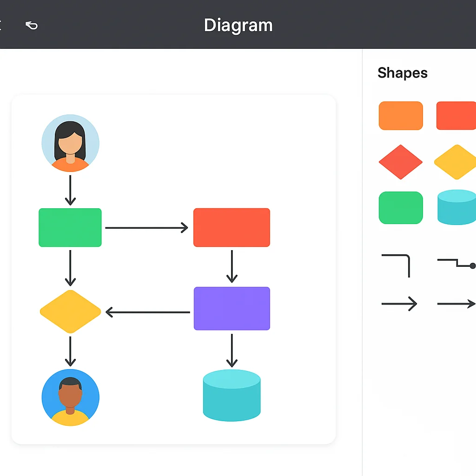Pick the elbow connector line tool

397,265
